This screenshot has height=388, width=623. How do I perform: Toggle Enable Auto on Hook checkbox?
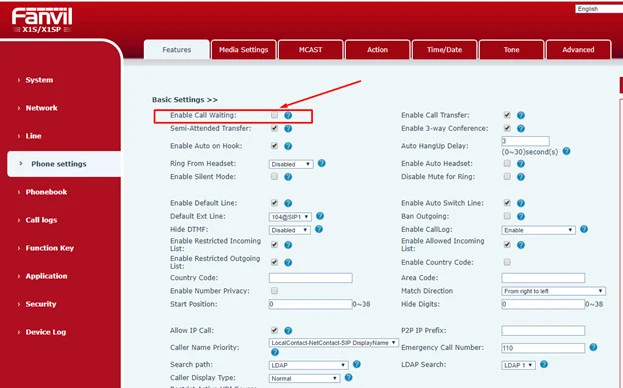pos(274,146)
